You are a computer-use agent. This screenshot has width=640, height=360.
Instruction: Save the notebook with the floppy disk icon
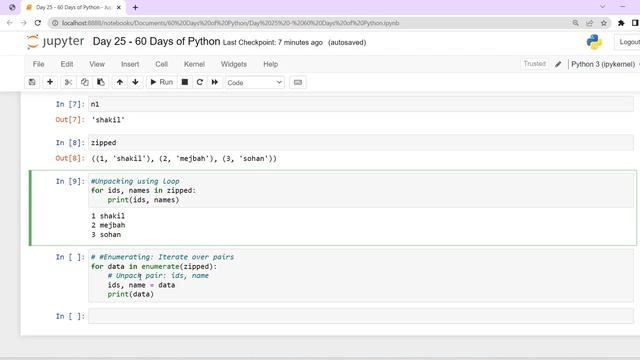coord(32,82)
